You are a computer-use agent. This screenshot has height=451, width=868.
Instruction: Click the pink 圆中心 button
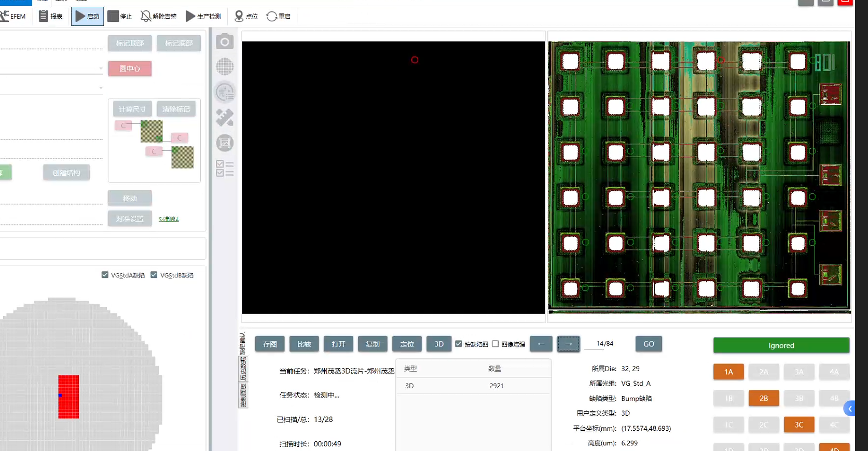point(130,68)
